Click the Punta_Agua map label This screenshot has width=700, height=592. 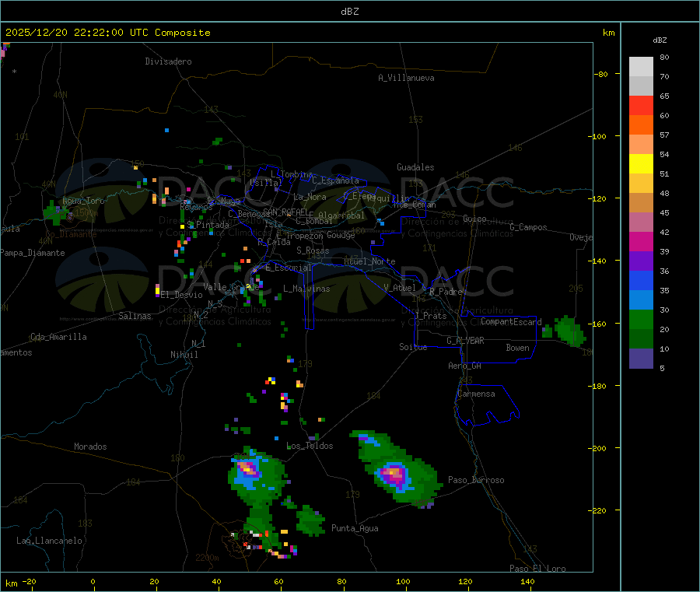pos(355,528)
